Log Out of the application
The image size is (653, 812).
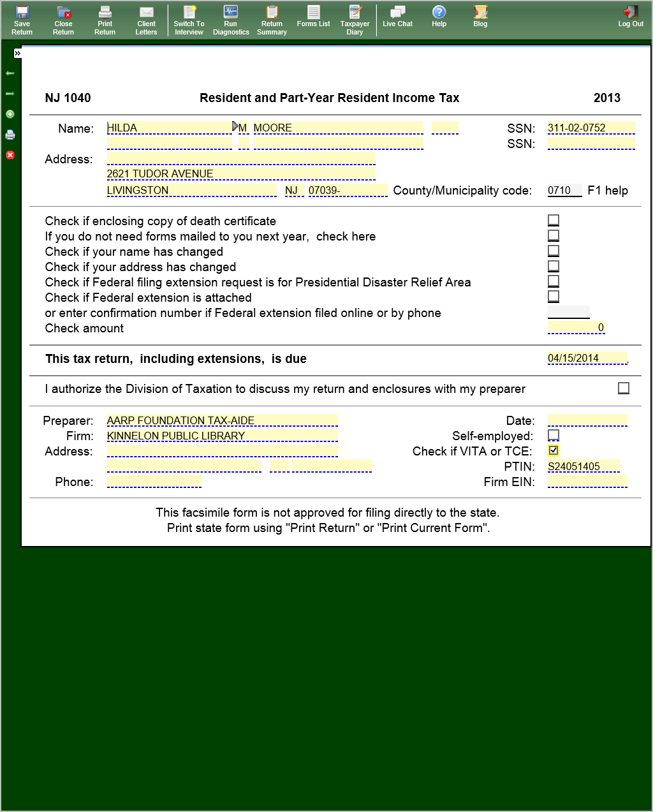point(630,17)
